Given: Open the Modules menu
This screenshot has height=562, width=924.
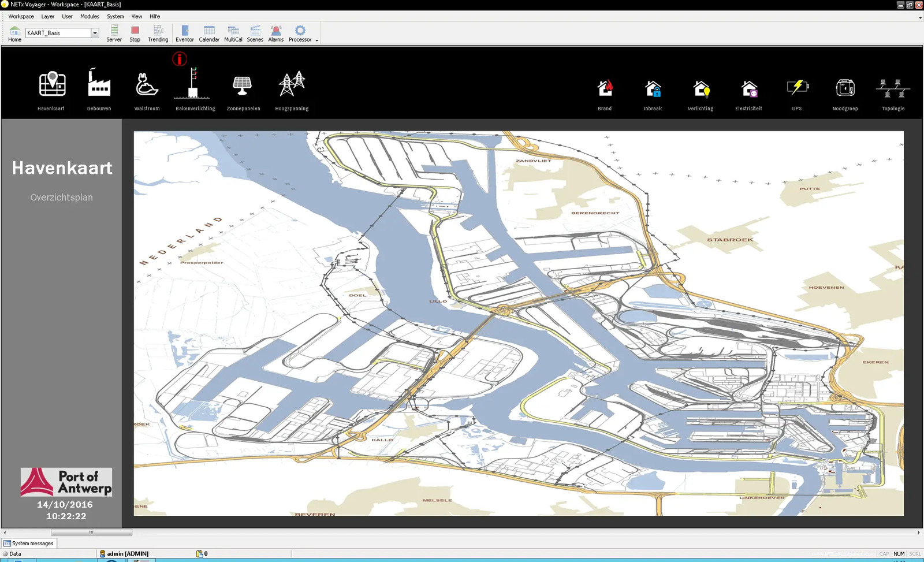Looking at the screenshot, I should pyautogui.click(x=90, y=16).
